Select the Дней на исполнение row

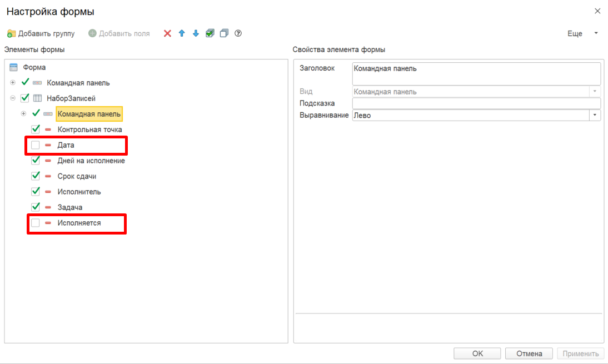tap(91, 161)
